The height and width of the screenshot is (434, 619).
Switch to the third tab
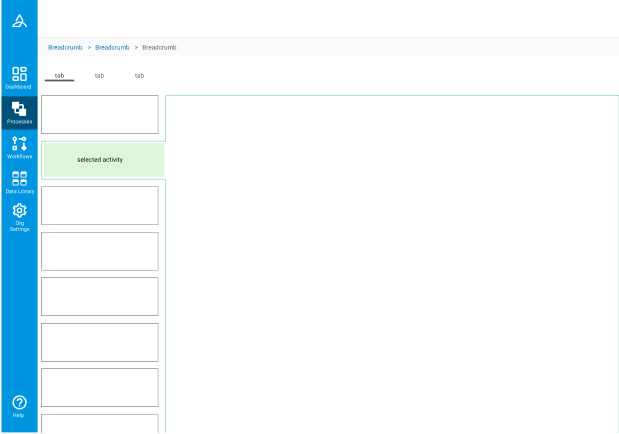[139, 76]
